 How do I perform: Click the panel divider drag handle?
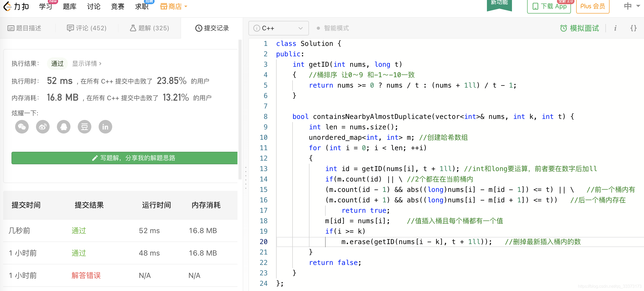[246, 177]
